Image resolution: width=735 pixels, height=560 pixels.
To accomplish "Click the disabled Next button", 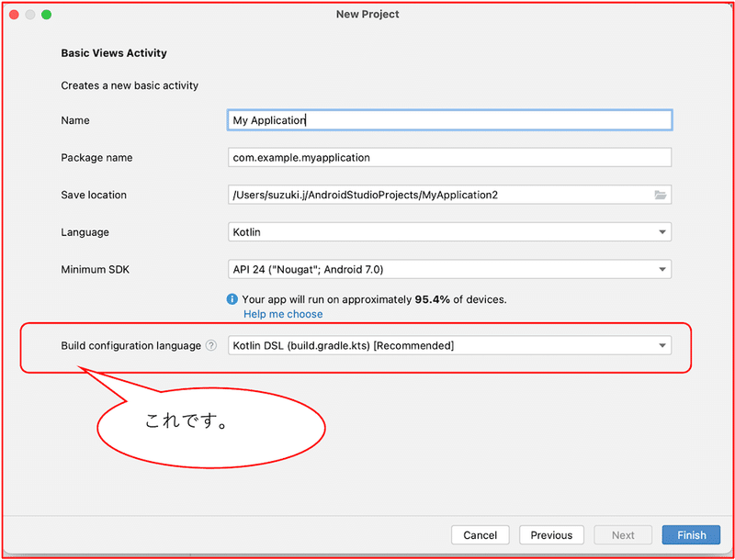I will [623, 534].
